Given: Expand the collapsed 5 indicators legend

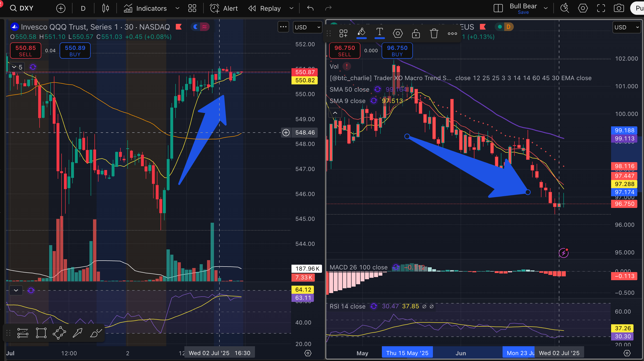Looking at the screenshot, I should pos(17,67).
